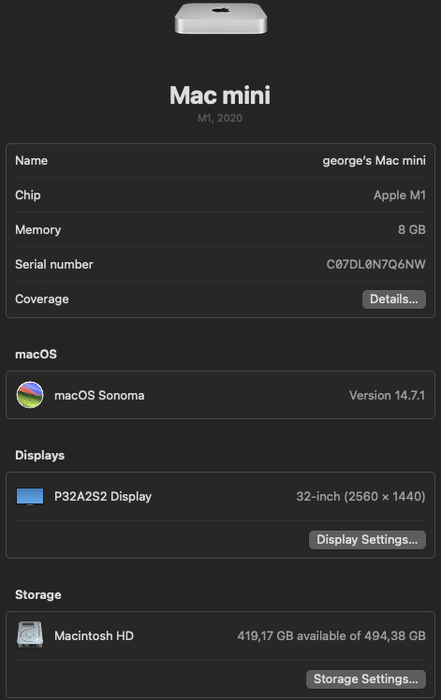Open Storage Settings
Image resolution: width=441 pixels, height=700 pixels.
(x=366, y=679)
